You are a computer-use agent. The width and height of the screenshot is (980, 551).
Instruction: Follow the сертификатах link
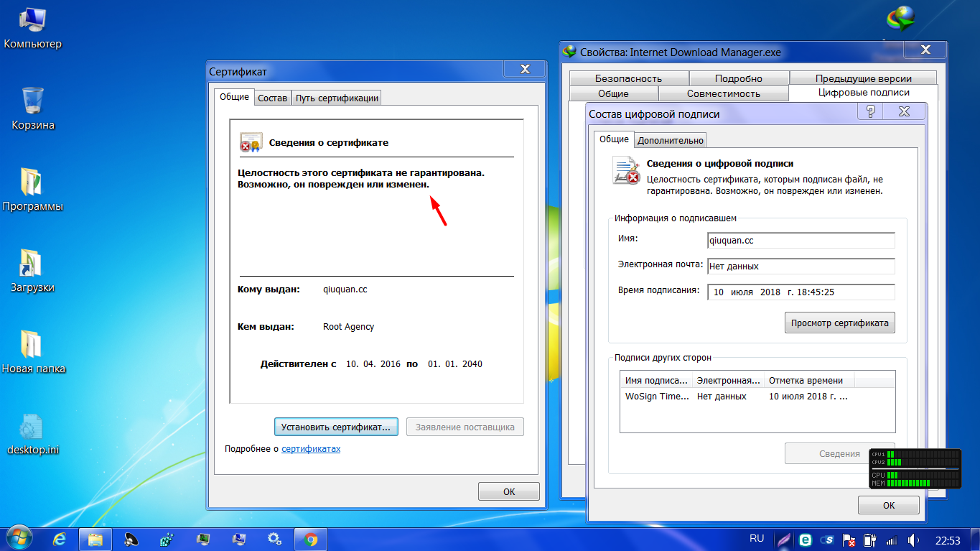(311, 449)
